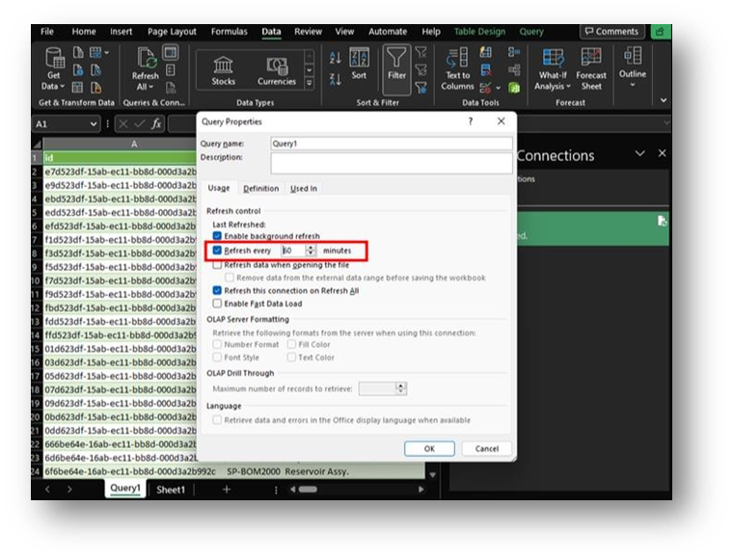This screenshot has height=560, width=733.
Task: Click Remove Duplicates icon
Action: coord(486,70)
